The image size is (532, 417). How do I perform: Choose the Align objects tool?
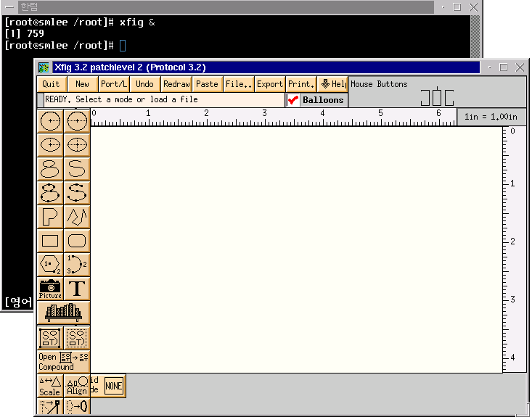[77, 386]
